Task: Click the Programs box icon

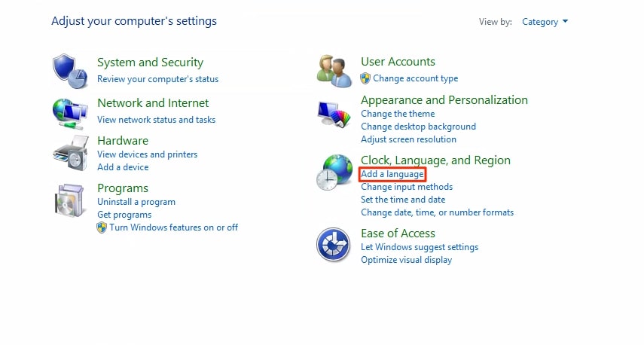Action: point(70,199)
